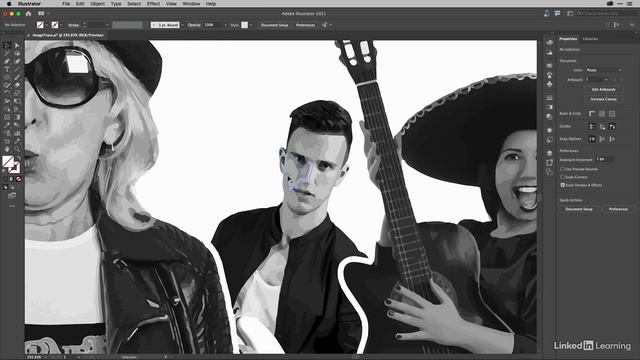Click the Increase Canvas button
This screenshot has width=640, height=360.
[603, 99]
